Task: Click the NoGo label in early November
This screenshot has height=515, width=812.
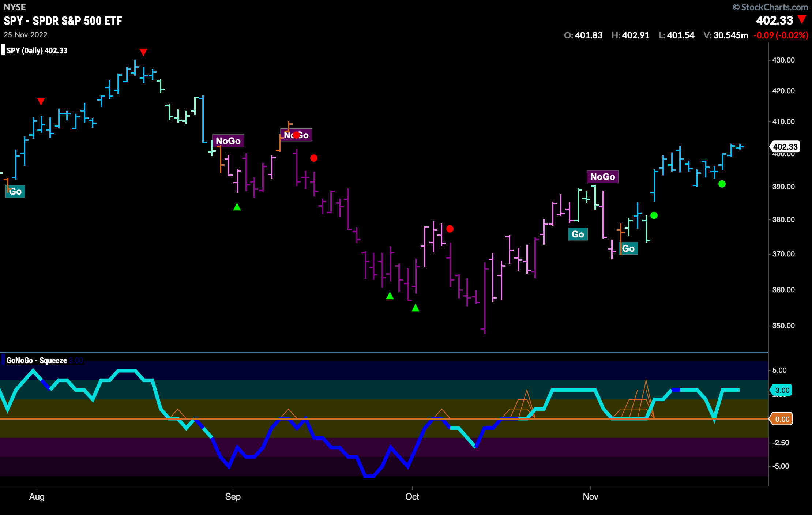Action: point(603,177)
